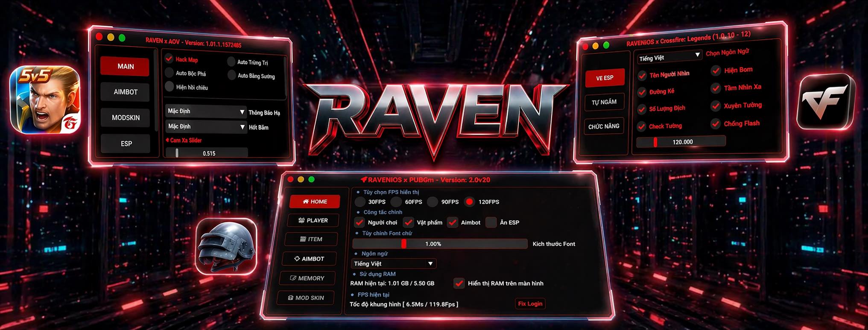Select the 60FPS radio option
The image size is (868, 330).
pyautogui.click(x=397, y=202)
